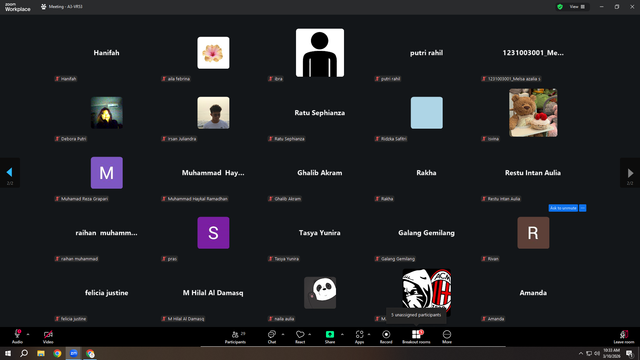Click the green encryption shield icon
This screenshot has height=360, width=640.
pyautogui.click(x=560, y=7)
